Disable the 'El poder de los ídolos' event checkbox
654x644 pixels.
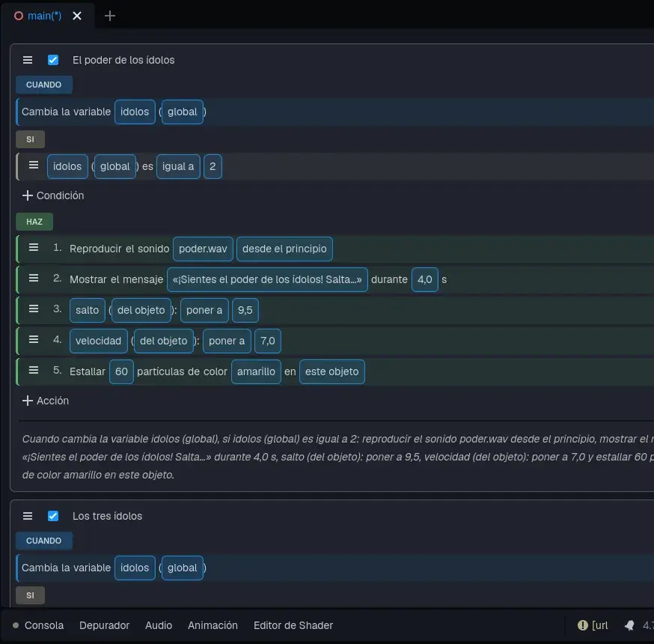click(53, 60)
